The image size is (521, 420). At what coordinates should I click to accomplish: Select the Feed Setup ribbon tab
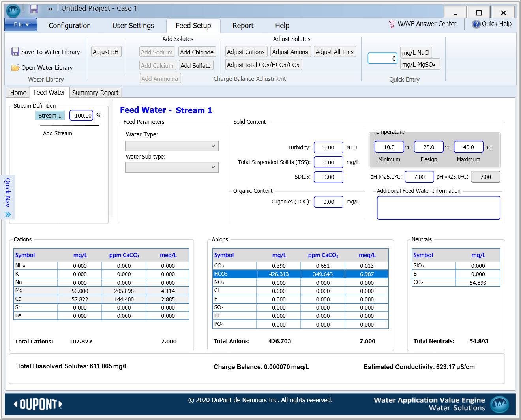pyautogui.click(x=193, y=26)
